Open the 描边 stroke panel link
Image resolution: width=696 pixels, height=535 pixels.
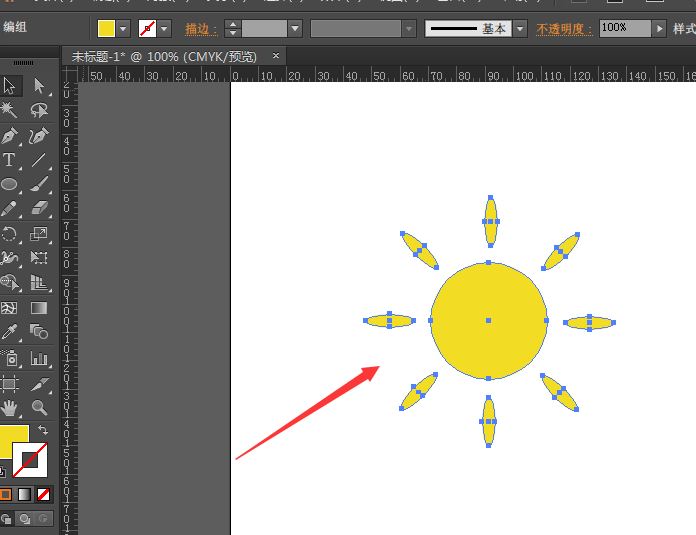(201, 29)
